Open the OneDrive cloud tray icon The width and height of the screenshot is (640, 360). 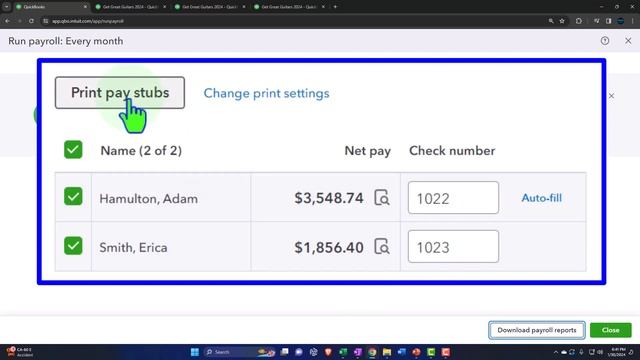pos(564,352)
